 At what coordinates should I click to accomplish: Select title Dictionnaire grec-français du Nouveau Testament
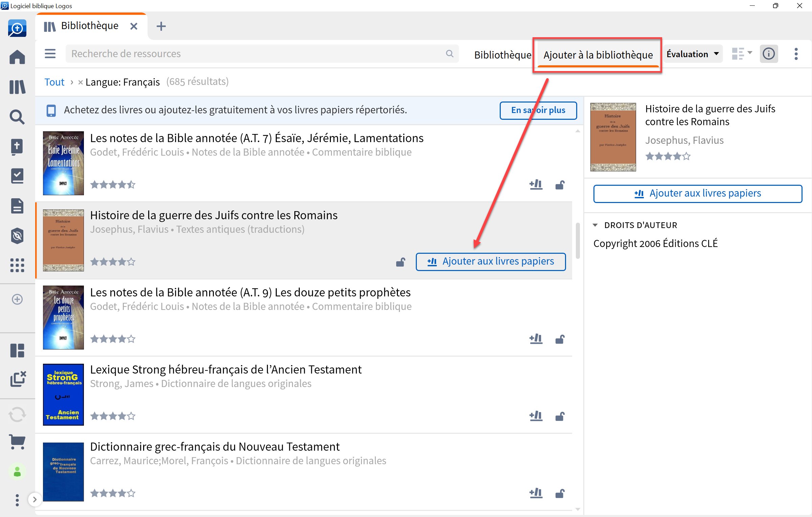(215, 447)
